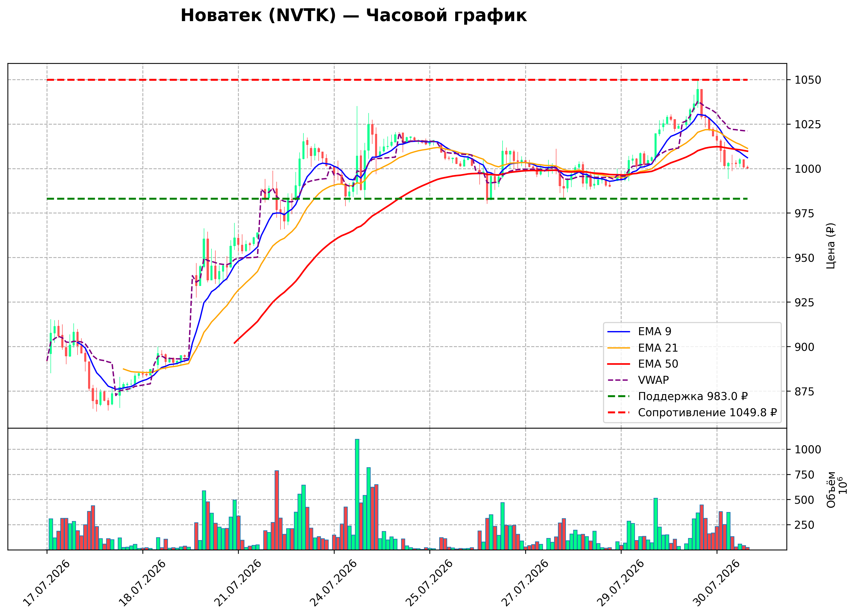Screen dimensions: 857x616
Task: Click the VWAP legend entry
Action: pyautogui.click(x=638, y=380)
